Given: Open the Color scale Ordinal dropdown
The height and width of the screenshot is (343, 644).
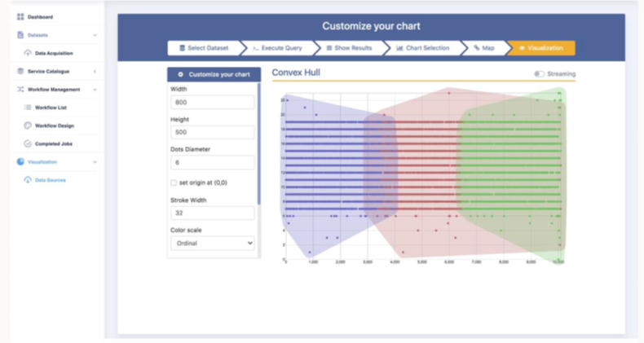Looking at the screenshot, I should pyautogui.click(x=212, y=243).
